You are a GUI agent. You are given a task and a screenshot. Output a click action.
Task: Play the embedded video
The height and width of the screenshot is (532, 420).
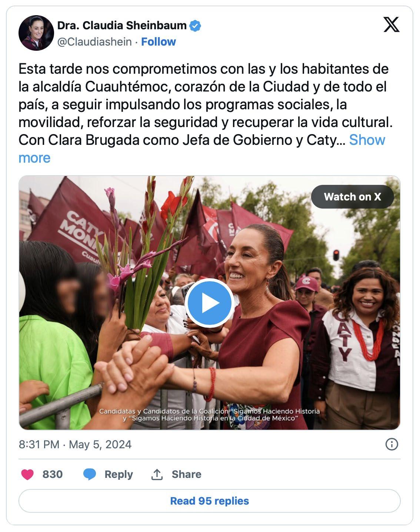coord(209,303)
